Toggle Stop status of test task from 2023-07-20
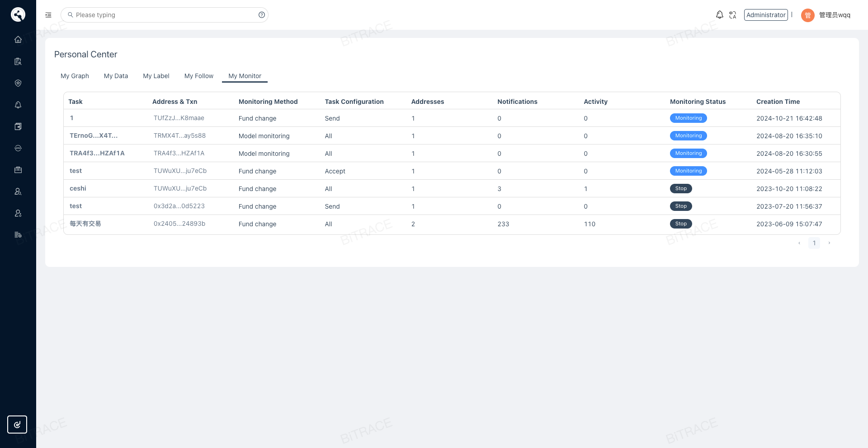This screenshot has height=448, width=868. click(681, 206)
